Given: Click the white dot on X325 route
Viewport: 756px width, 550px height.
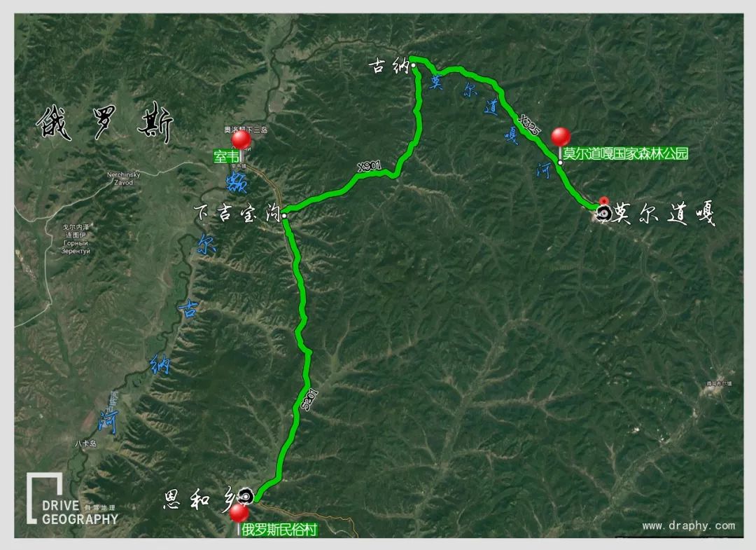Looking at the screenshot, I should [x=561, y=163].
